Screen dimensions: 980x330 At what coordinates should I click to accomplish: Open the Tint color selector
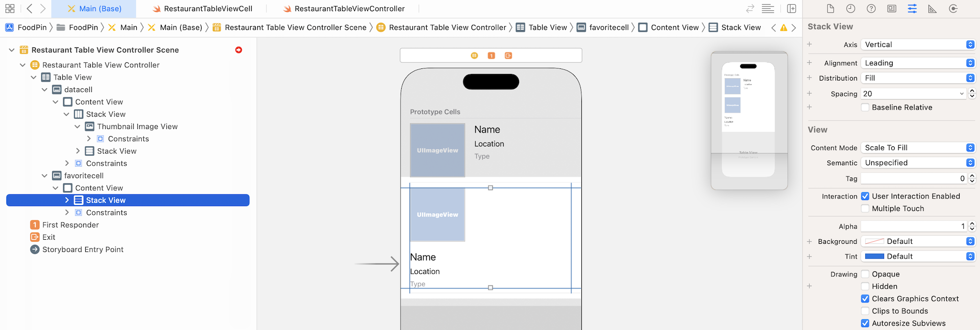pyautogui.click(x=918, y=257)
